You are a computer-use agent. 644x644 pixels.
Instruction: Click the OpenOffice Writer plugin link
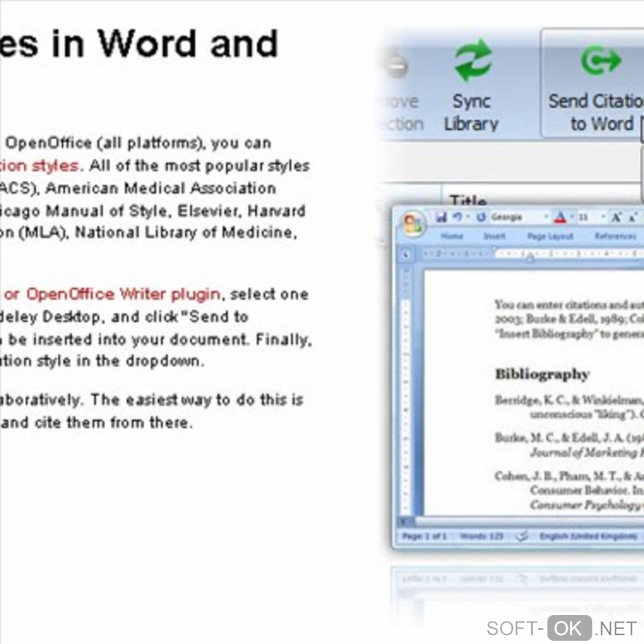pos(123,294)
